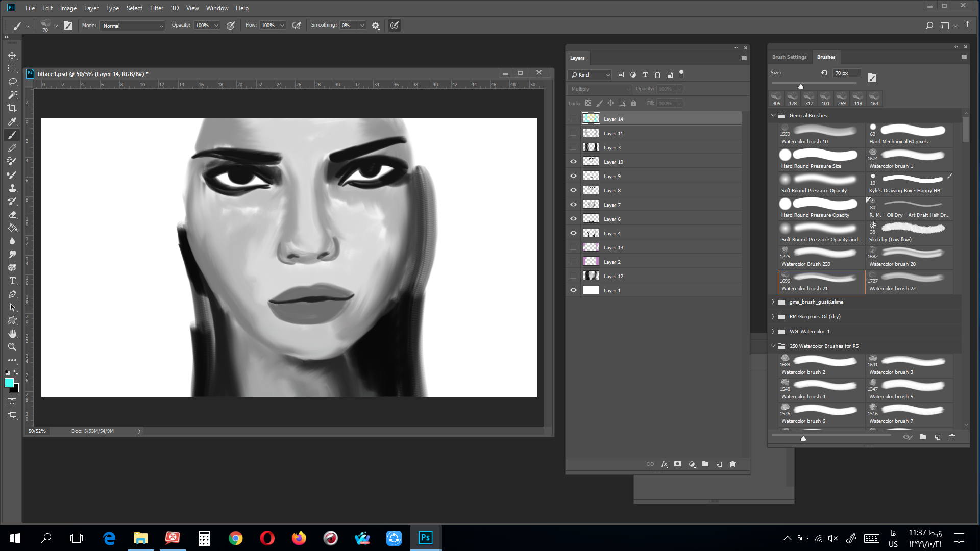The image size is (980, 551).
Task: Open the Layer menu
Action: point(91,8)
